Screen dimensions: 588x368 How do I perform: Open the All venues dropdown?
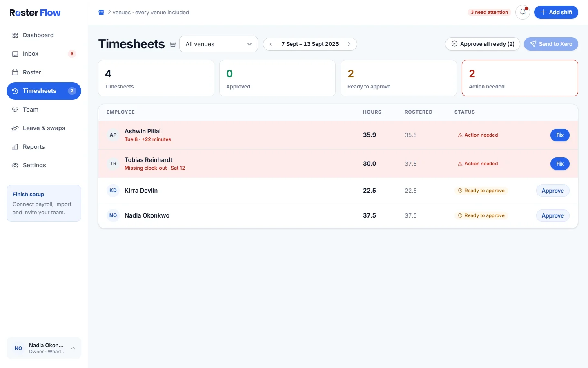pos(218,44)
